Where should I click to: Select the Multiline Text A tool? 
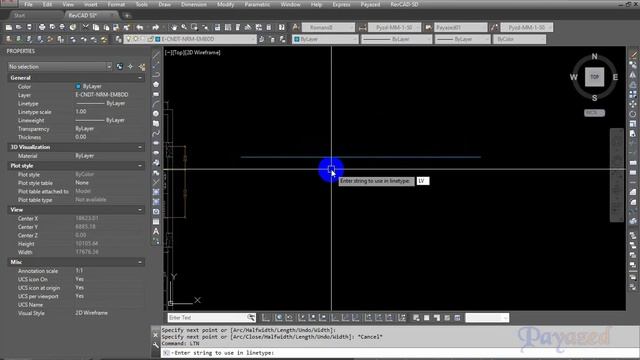tap(156, 231)
